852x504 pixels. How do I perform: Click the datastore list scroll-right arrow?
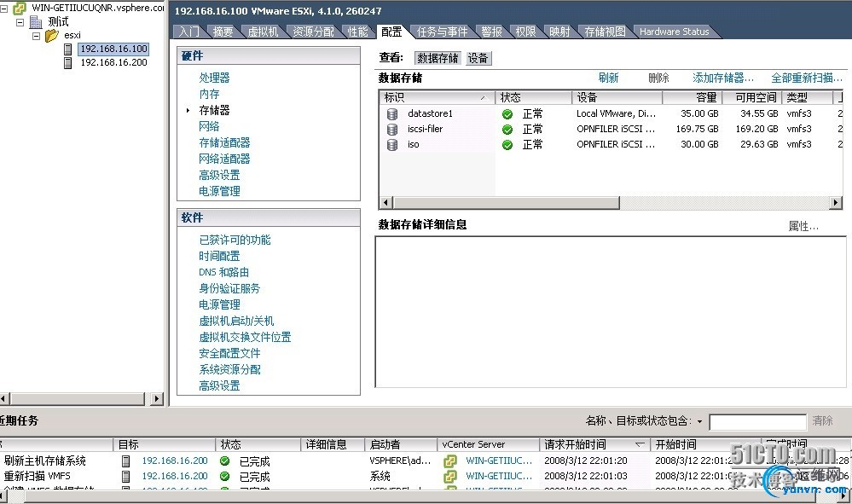click(x=837, y=203)
